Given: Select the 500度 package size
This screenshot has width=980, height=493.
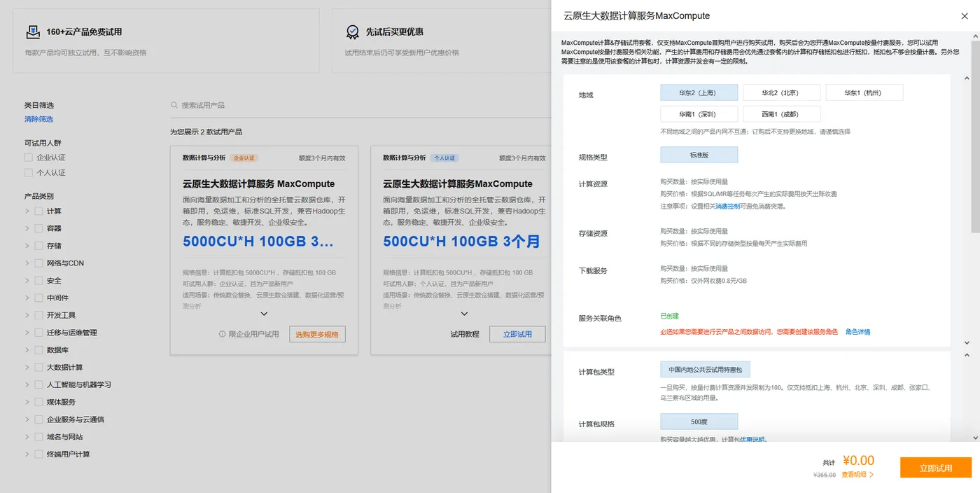Looking at the screenshot, I should 699,422.
